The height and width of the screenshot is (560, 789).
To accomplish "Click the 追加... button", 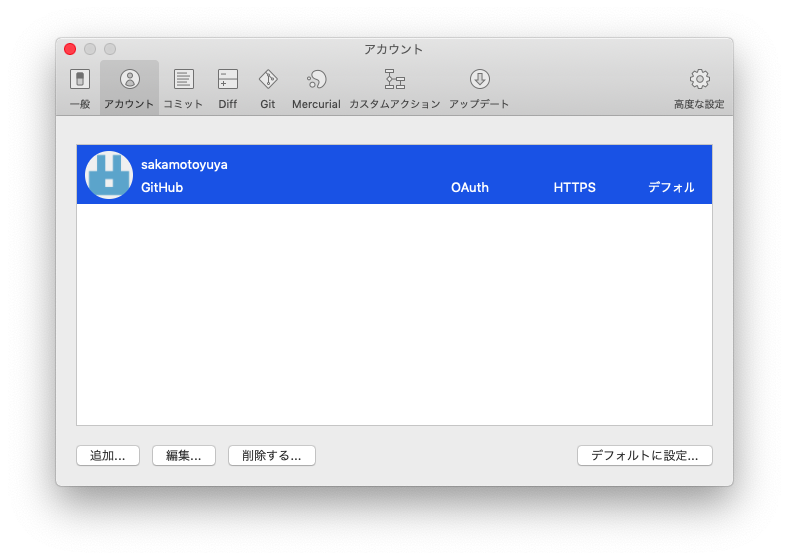I will pyautogui.click(x=108, y=456).
